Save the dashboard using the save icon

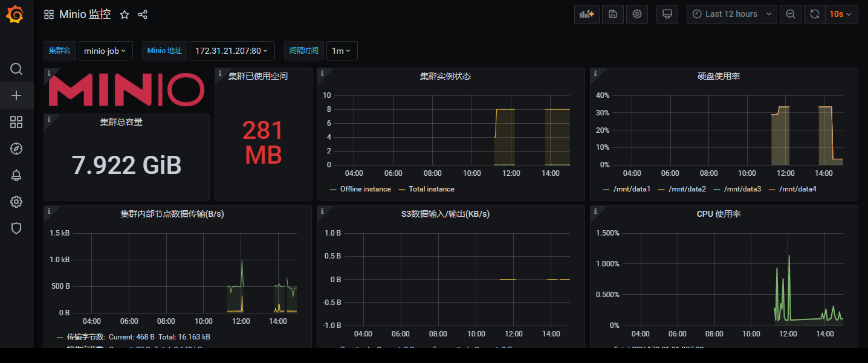click(x=612, y=14)
